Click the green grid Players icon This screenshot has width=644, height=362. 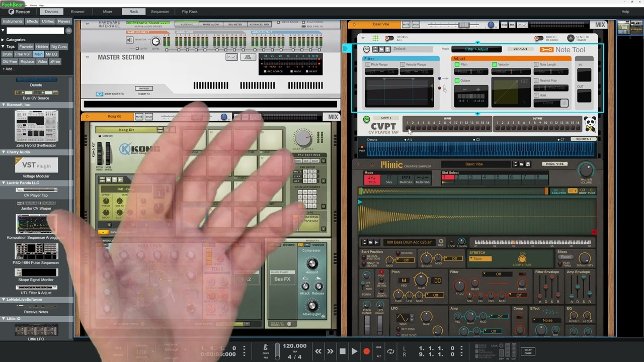coord(375,38)
